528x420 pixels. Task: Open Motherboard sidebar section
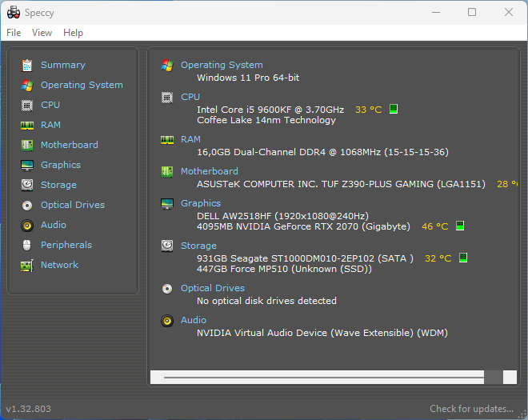[70, 145]
